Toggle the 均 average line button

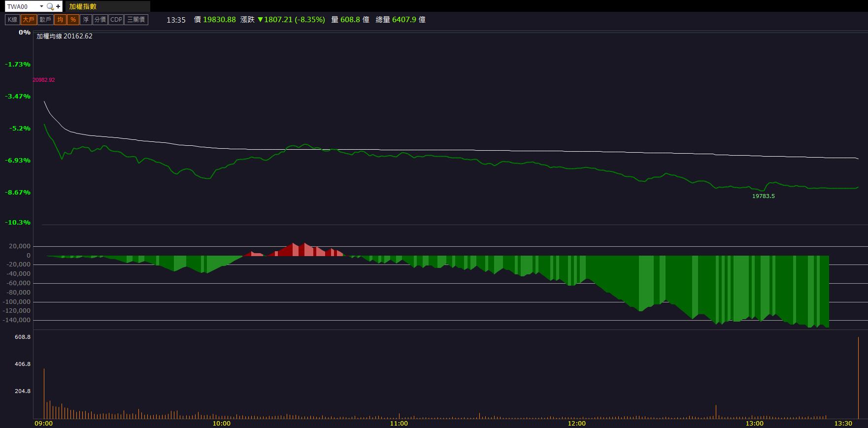pyautogui.click(x=60, y=20)
